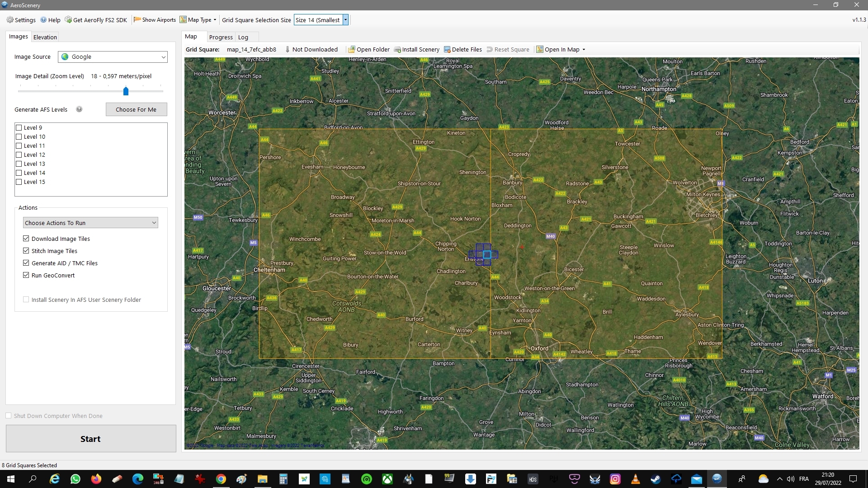Expand the Open In Map dropdown arrow
The image size is (868, 488).
584,50
